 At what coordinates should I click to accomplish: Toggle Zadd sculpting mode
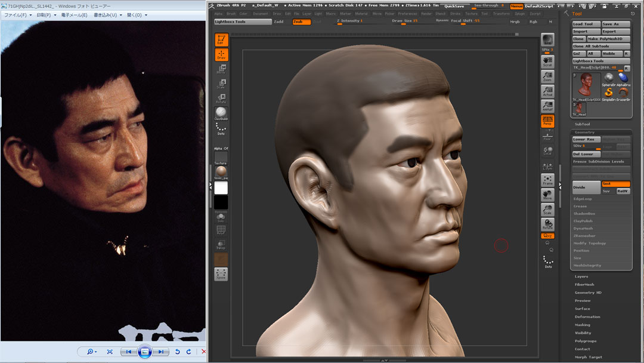tap(279, 21)
